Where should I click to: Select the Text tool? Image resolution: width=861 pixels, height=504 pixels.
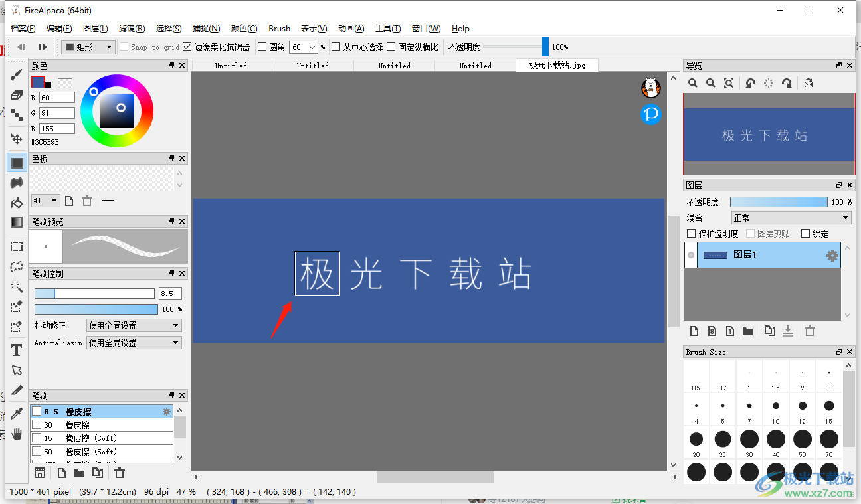point(17,350)
